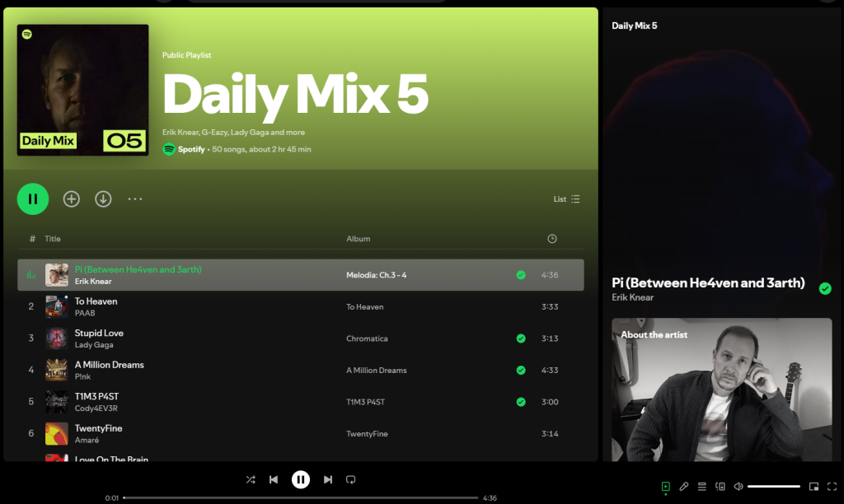The height and width of the screenshot is (504, 844).
Task: Toggle shuffle in the player bar
Action: [x=251, y=479]
